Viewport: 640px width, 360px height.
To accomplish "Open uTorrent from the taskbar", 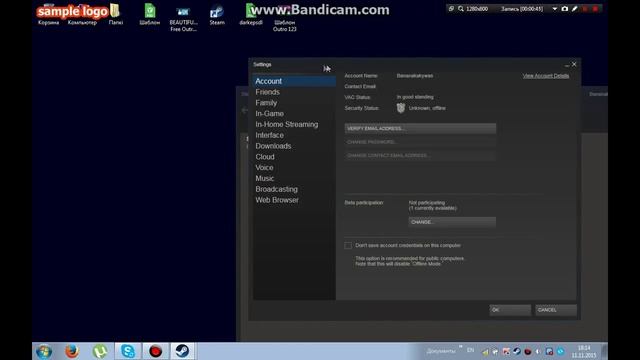I will coord(100,351).
